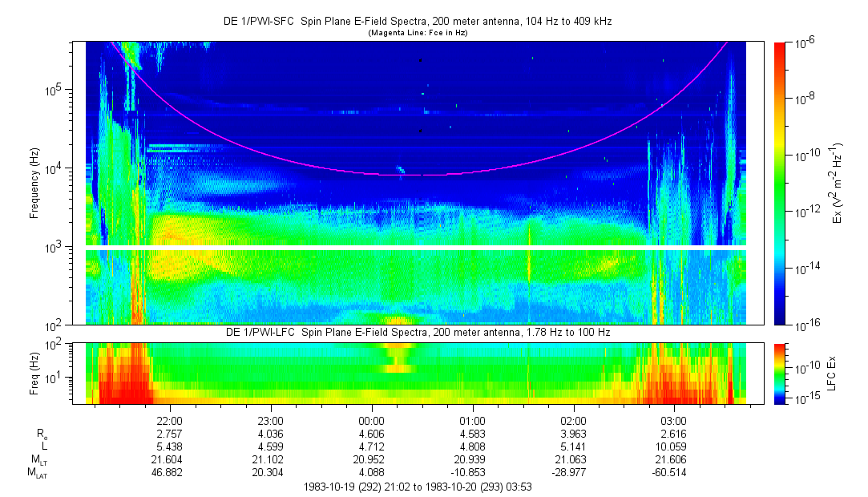Click the MLAT row label
This screenshot has height=497, width=868.
click(x=37, y=474)
